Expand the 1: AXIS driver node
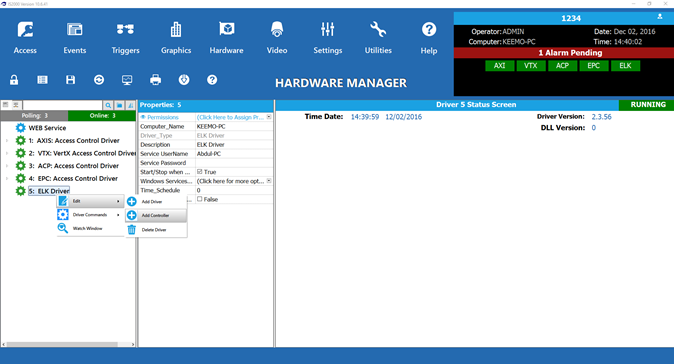674x364 pixels. [6, 141]
